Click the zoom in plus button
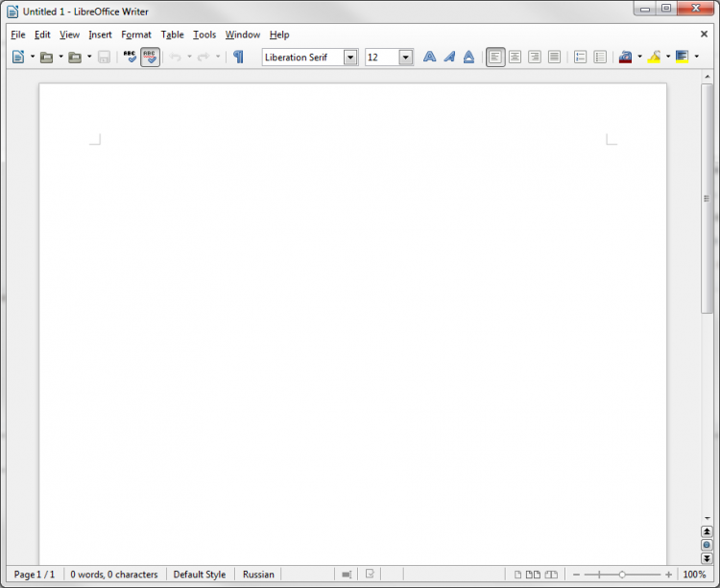 tap(668, 575)
